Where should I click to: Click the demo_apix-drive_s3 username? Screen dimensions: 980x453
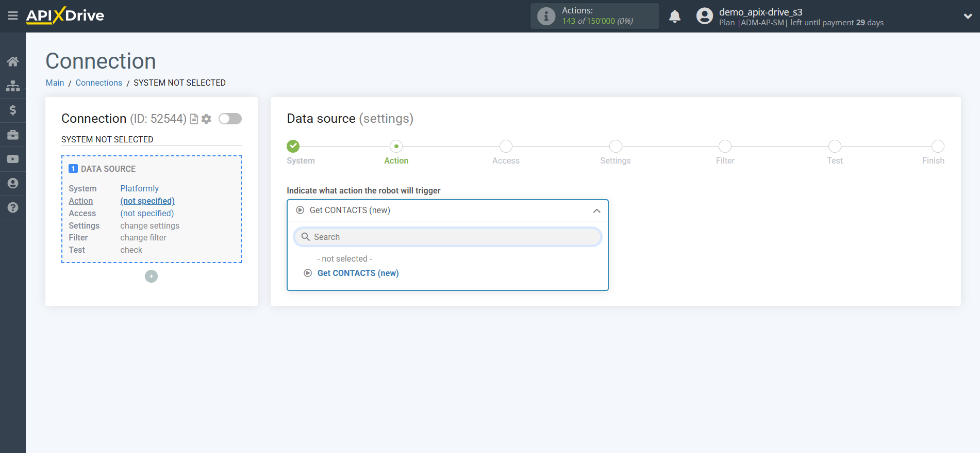click(x=760, y=12)
